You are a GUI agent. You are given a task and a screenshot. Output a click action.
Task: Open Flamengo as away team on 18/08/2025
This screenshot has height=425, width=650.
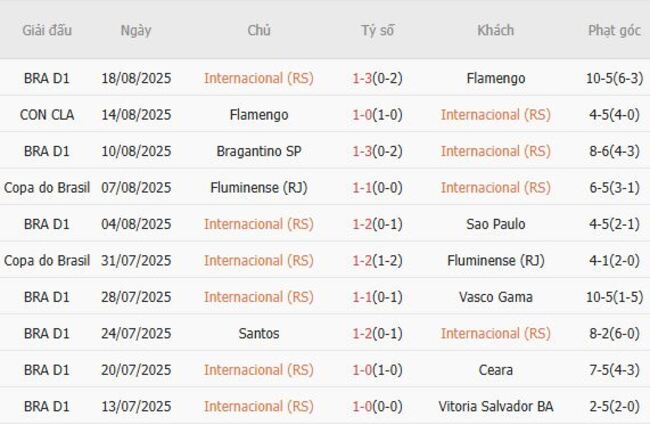(495, 78)
